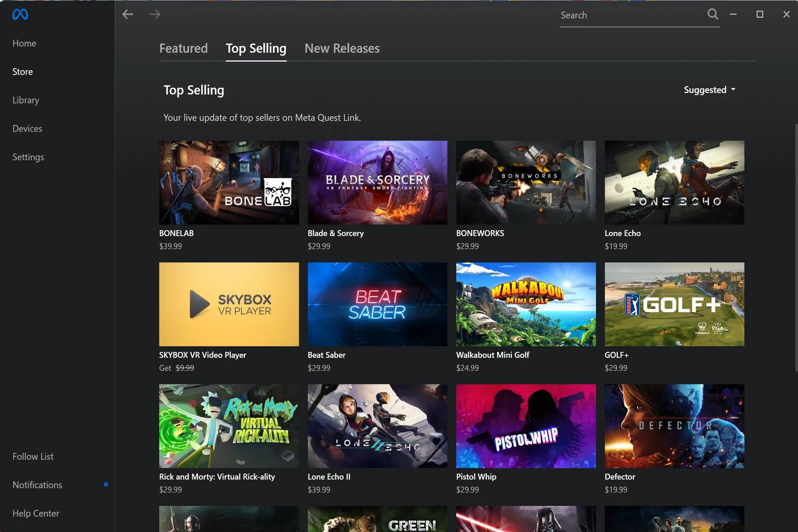Open the Pistol Whip cover image
Viewport: 798px width, 532px height.
[x=526, y=426]
